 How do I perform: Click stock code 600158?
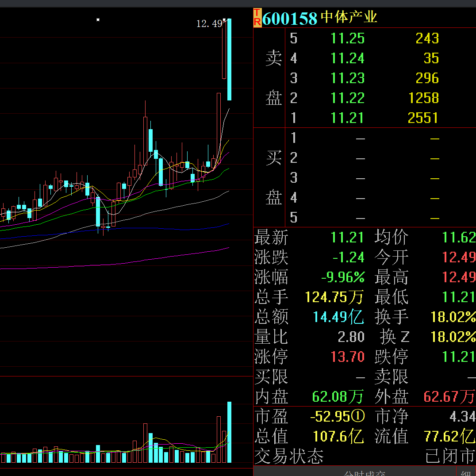coord(290,19)
